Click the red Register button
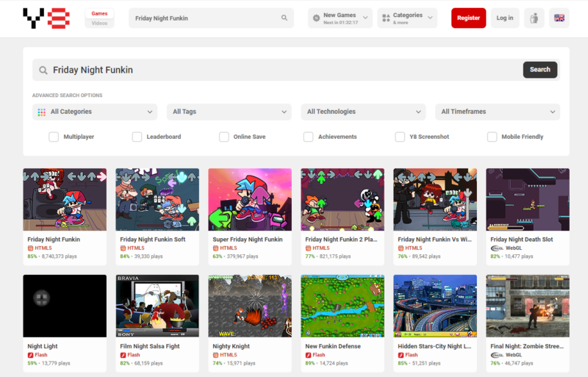This screenshot has width=588, height=377. pos(468,18)
